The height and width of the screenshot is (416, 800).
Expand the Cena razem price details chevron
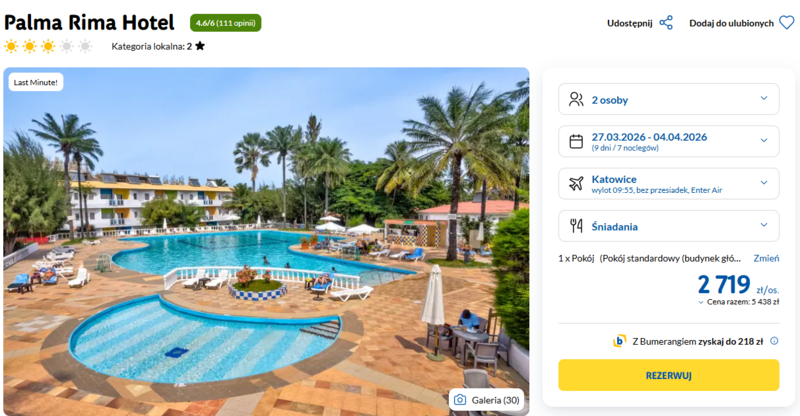(x=701, y=302)
